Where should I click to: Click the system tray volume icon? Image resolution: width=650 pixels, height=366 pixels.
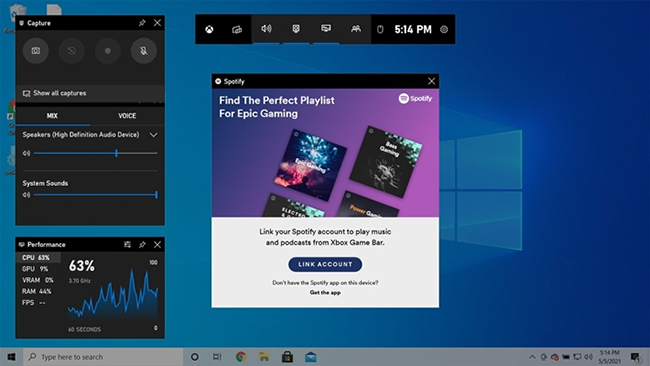[x=588, y=357]
